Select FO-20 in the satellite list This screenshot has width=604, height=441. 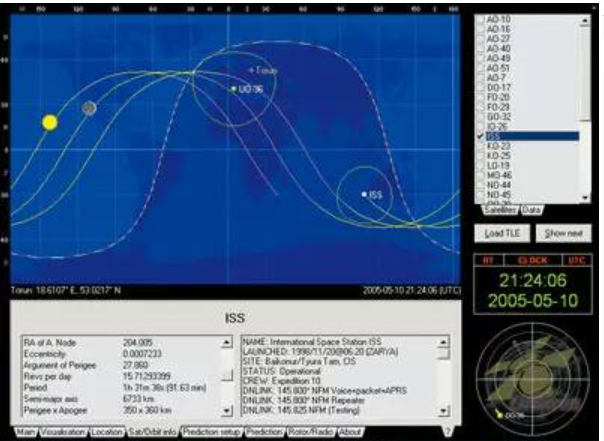(x=498, y=97)
